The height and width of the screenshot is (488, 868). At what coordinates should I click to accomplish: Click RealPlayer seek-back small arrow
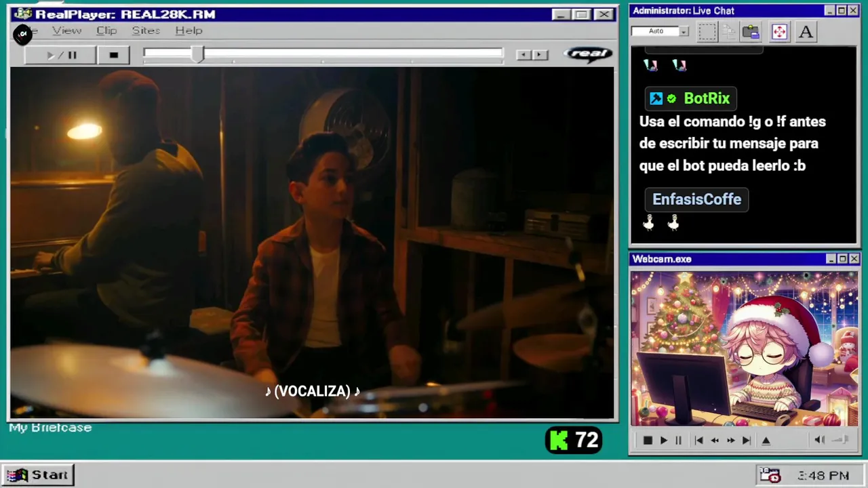click(x=523, y=55)
